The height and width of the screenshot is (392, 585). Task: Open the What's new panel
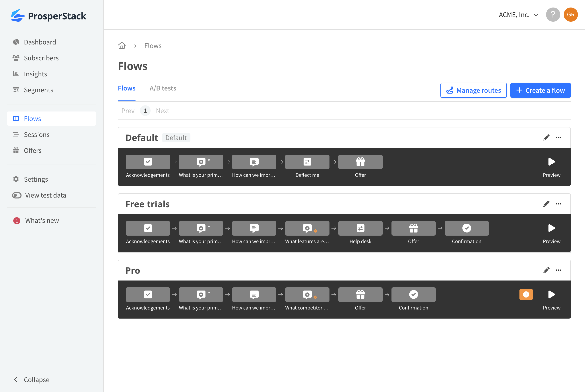[42, 220]
